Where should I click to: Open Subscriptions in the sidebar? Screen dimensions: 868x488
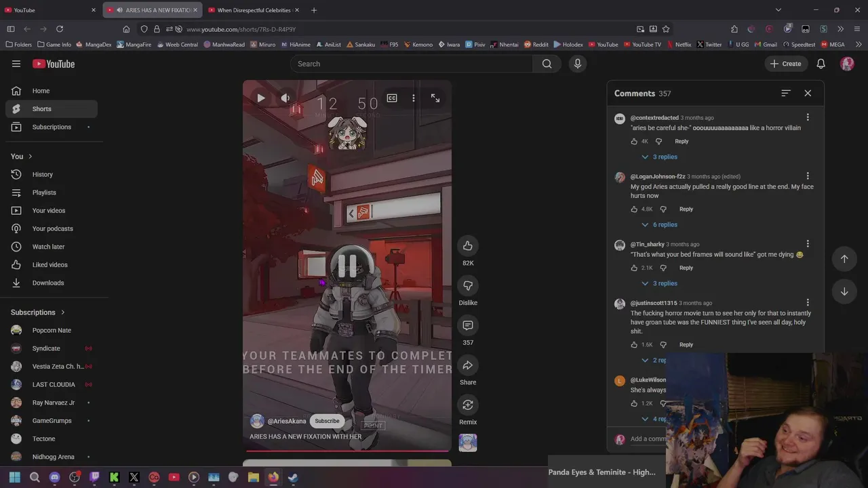52,127
